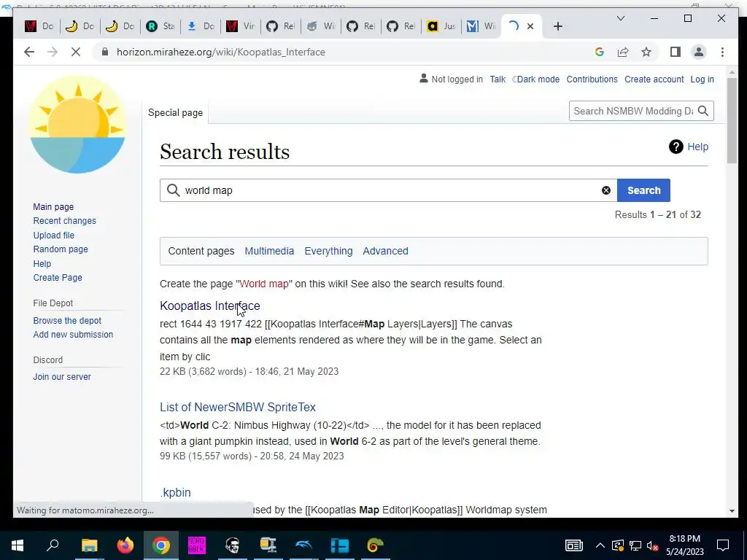This screenshot has width=747, height=560.
Task: Switch to the first GitHub Rel tab
Action: 281,26
